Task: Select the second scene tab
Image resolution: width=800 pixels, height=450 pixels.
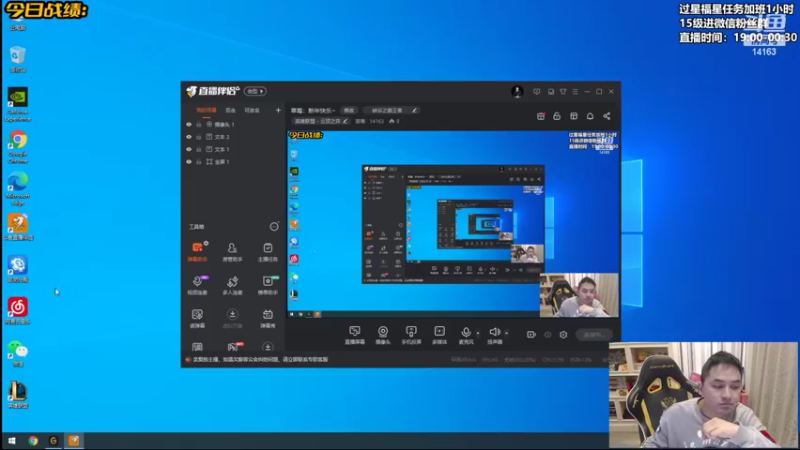Action: (231, 110)
